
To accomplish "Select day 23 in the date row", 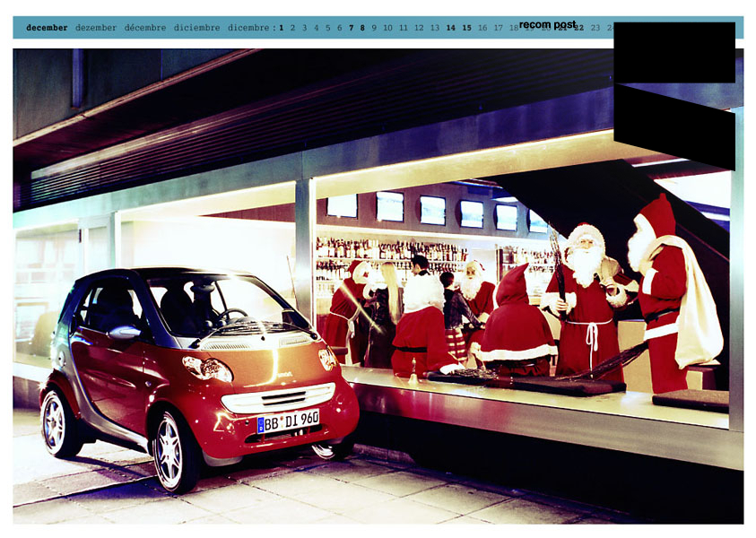I will [x=595, y=28].
